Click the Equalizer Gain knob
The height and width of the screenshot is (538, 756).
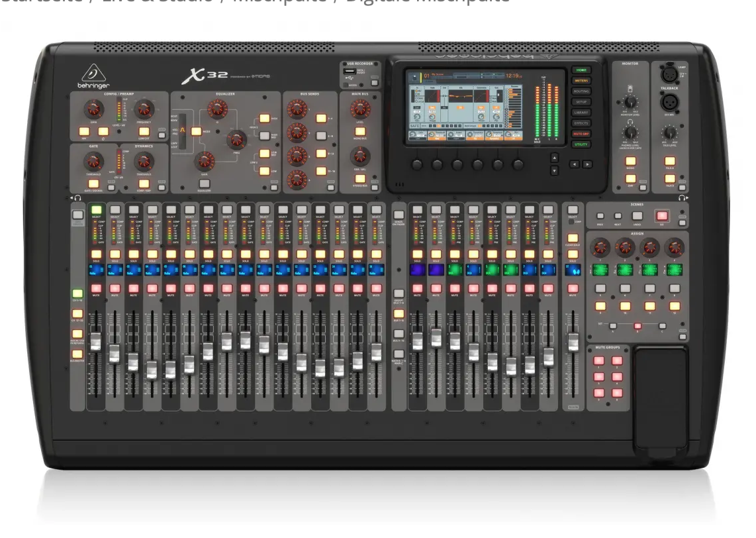(205, 161)
